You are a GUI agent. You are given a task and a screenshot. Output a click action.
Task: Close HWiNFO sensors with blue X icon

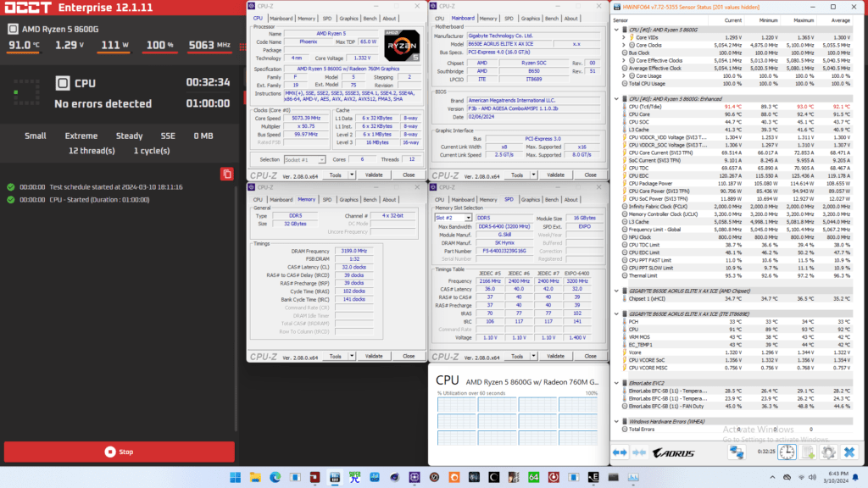(849, 452)
